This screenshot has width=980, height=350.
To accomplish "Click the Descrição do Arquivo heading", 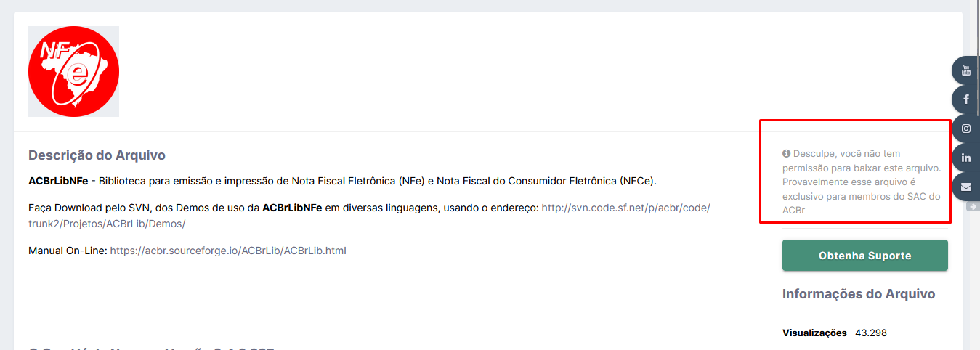I will point(97,155).
